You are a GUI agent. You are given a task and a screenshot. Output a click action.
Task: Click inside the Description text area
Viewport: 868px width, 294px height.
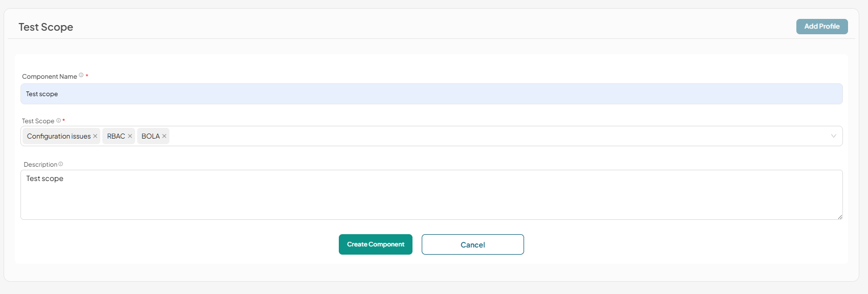click(x=431, y=195)
